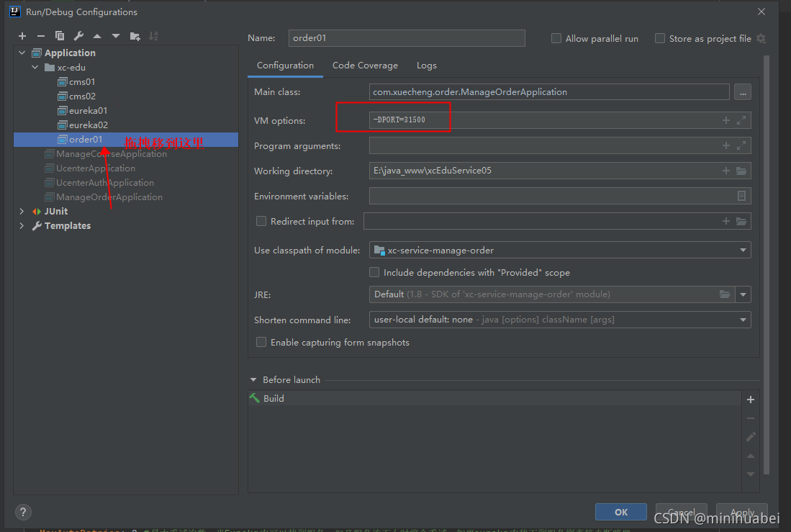Select the eureka01 configuration

(88, 111)
